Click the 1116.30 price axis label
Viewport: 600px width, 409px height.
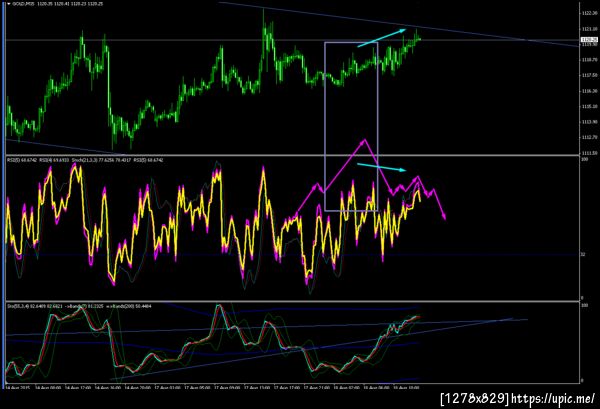coord(589,91)
